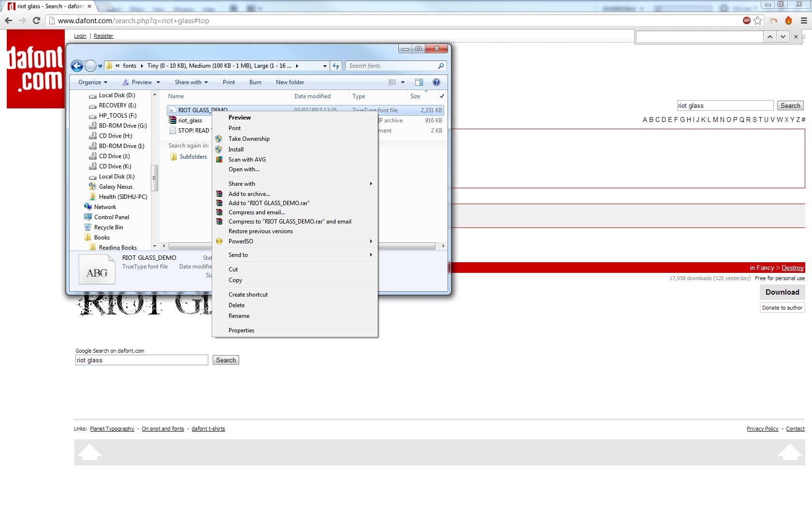Expand Preview button dropdown arrow
The height and width of the screenshot is (508, 812).
tap(158, 82)
